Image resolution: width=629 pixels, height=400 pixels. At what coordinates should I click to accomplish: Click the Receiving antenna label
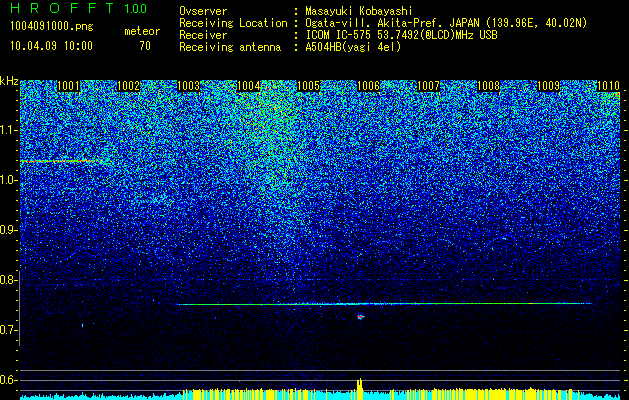[230, 47]
